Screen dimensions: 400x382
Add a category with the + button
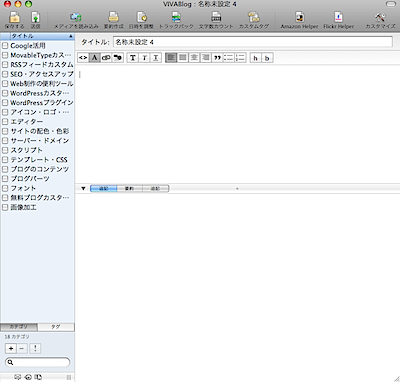point(11,348)
